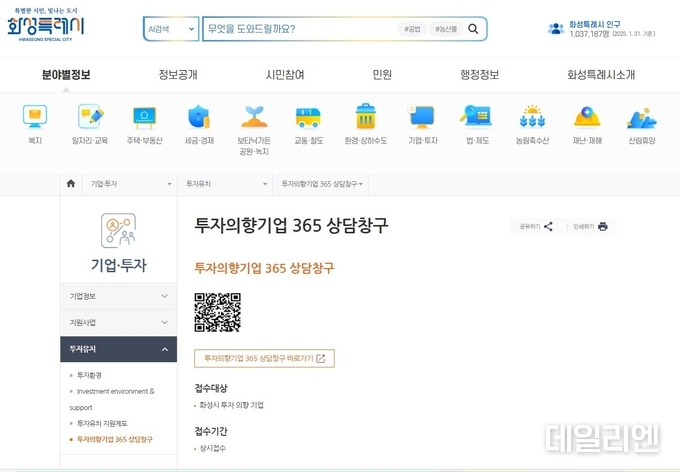Select the 행정정보 main menu
This screenshot has height=472, width=680.
pyautogui.click(x=479, y=75)
